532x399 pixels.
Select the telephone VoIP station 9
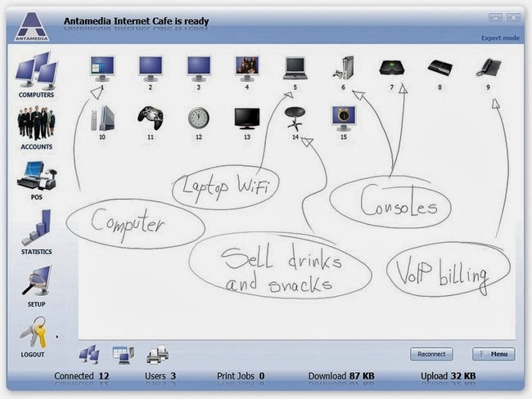pos(489,68)
